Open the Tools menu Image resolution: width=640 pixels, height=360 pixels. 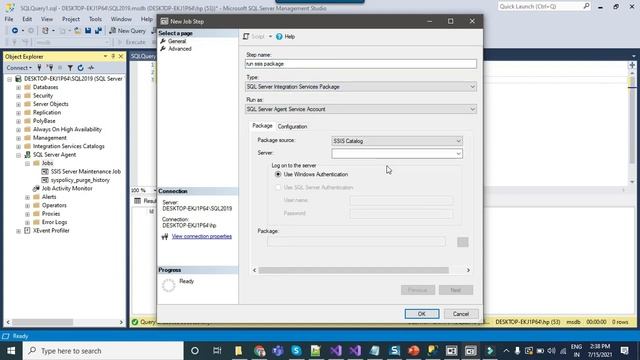pyautogui.click(x=95, y=19)
